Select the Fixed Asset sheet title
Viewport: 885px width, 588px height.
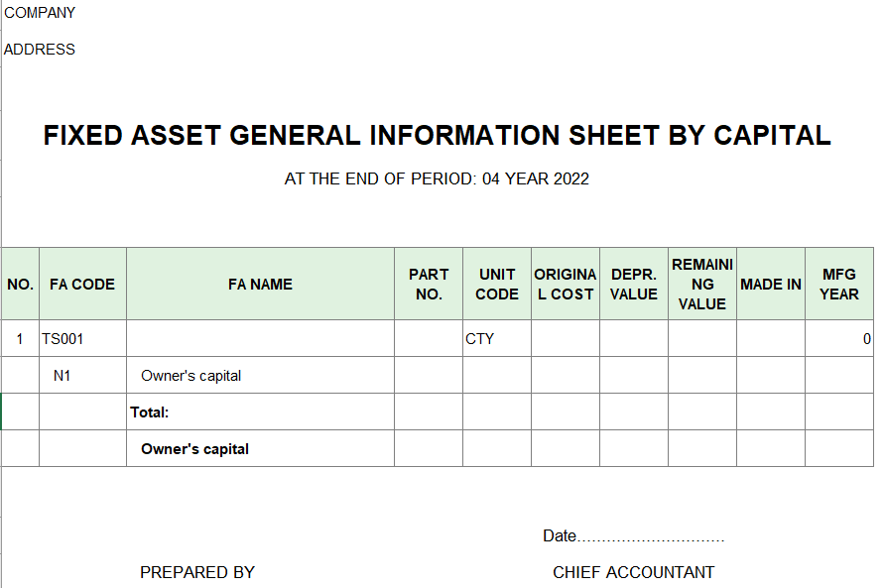tap(437, 136)
